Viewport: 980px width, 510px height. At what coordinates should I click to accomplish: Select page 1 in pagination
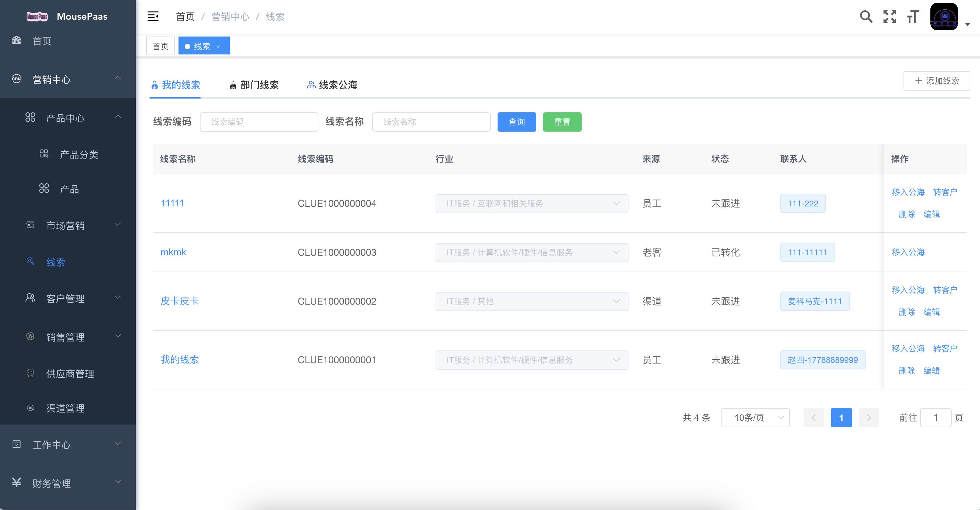pos(841,418)
